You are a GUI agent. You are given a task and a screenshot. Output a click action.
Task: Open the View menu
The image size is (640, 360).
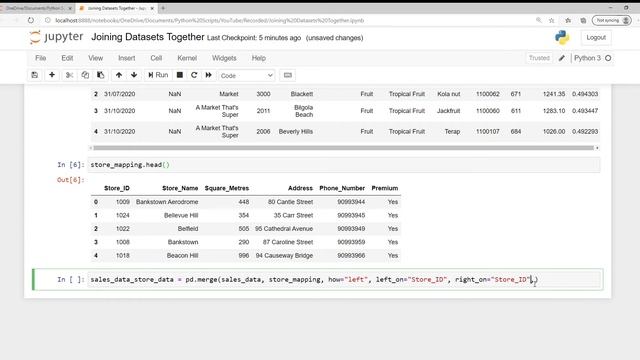point(96,58)
